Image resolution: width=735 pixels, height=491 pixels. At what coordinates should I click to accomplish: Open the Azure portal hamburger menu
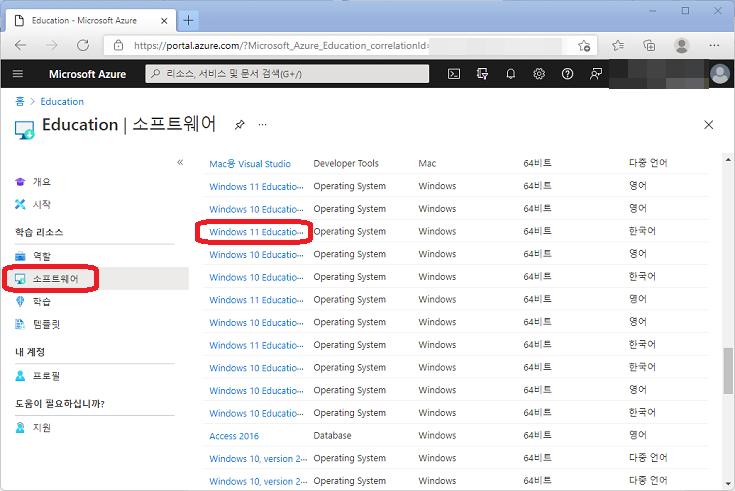click(18, 74)
